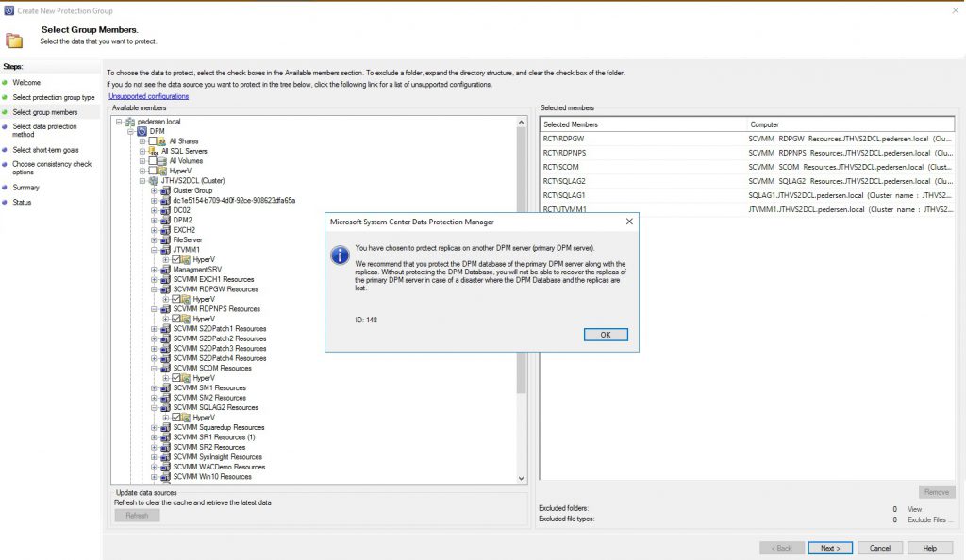Click the pedersen.local domain icon
The width and height of the screenshot is (966, 560).
[130, 122]
